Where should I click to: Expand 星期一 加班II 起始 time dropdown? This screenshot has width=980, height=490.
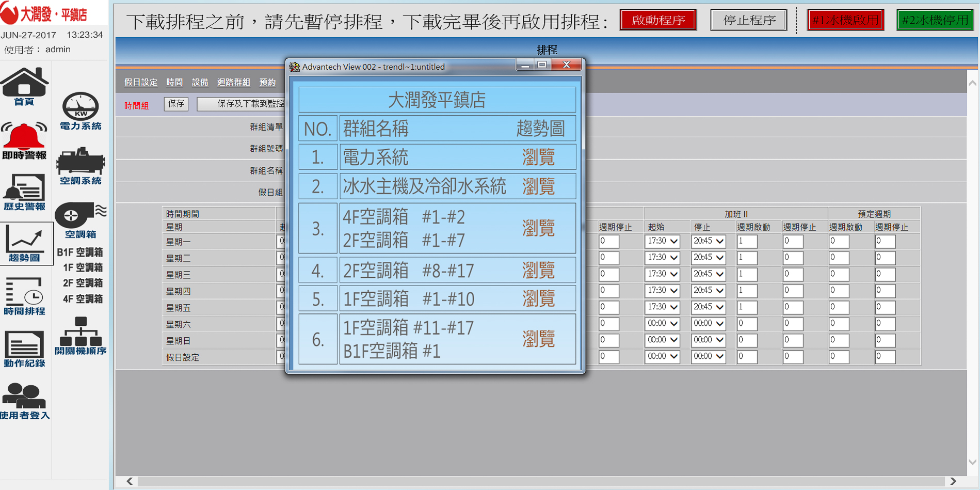[662, 241]
